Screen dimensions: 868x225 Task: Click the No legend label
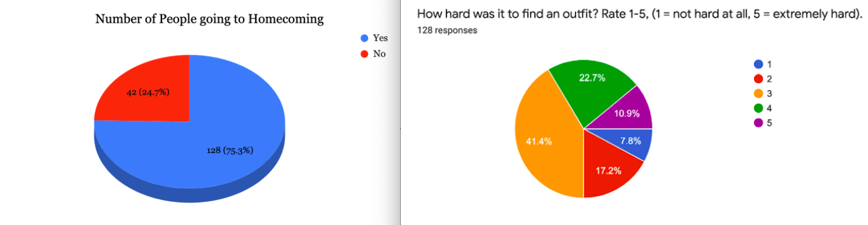pos(379,54)
